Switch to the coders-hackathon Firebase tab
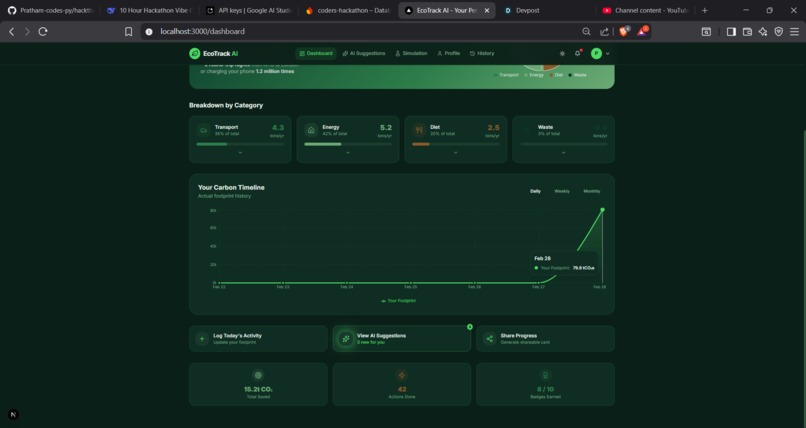This screenshot has height=428, width=806. (347, 10)
